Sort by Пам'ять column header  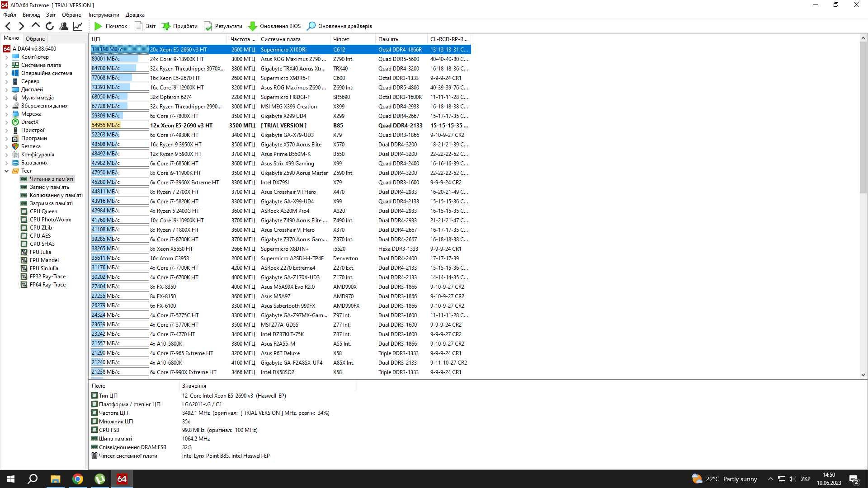(x=401, y=39)
